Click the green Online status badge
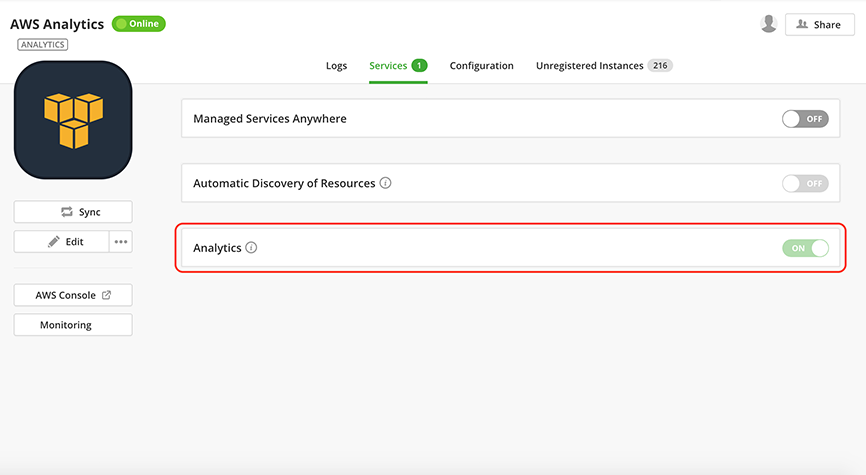 pyautogui.click(x=139, y=24)
